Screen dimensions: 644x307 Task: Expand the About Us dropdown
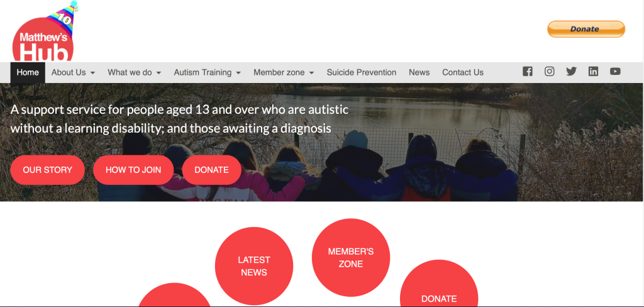pyautogui.click(x=73, y=73)
